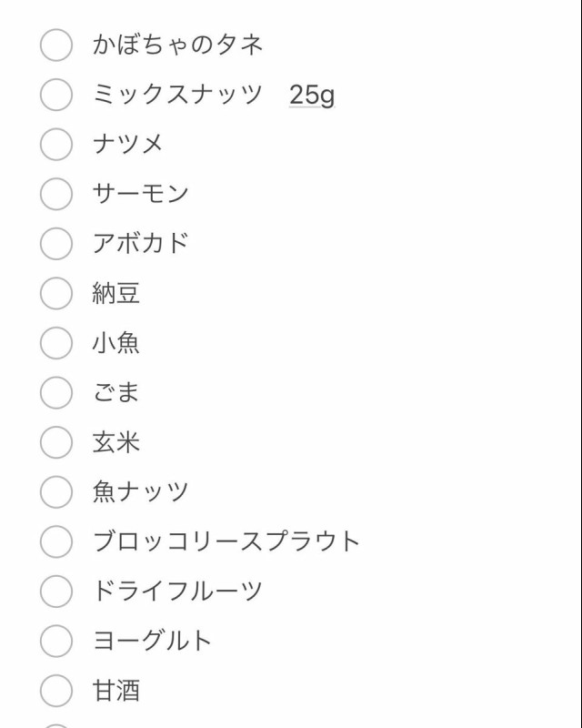Edit the ドライフルーツ text line
Image resolution: width=582 pixels, height=728 pixels.
177,591
